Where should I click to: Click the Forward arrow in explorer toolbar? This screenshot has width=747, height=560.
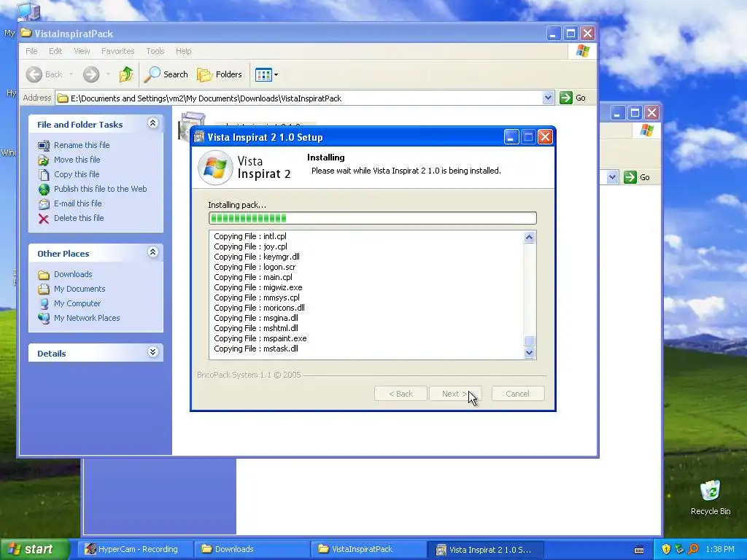(x=91, y=74)
